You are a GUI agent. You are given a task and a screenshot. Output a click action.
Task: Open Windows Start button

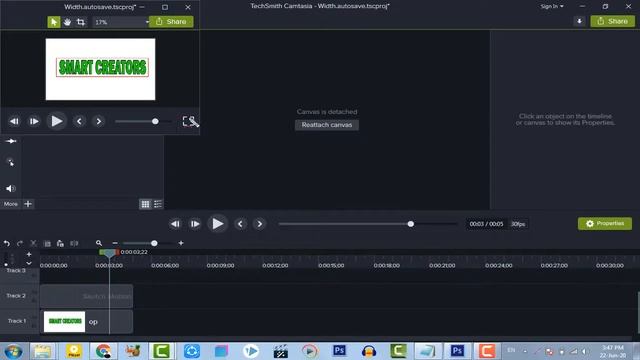[13, 351]
